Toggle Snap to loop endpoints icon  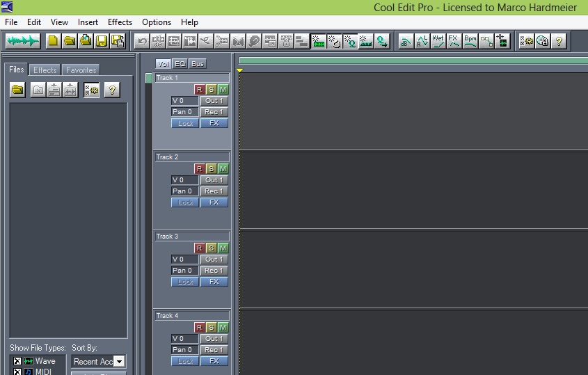334,41
